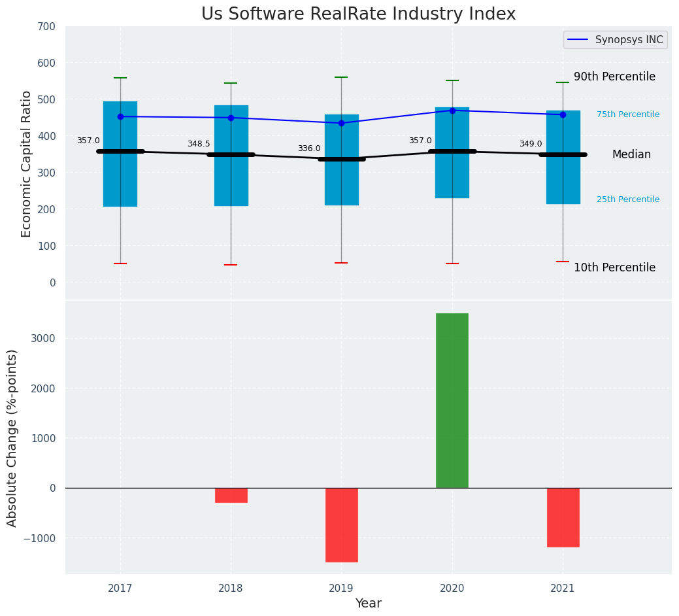Select the 336.0 median value label

point(309,148)
